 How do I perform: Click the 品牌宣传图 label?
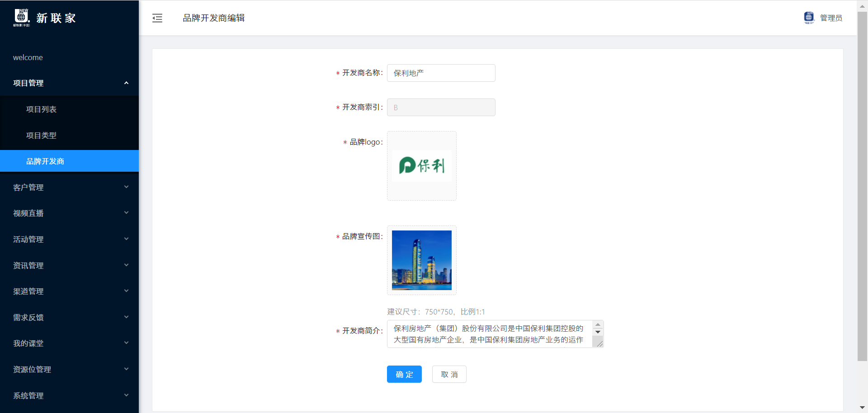pos(362,236)
